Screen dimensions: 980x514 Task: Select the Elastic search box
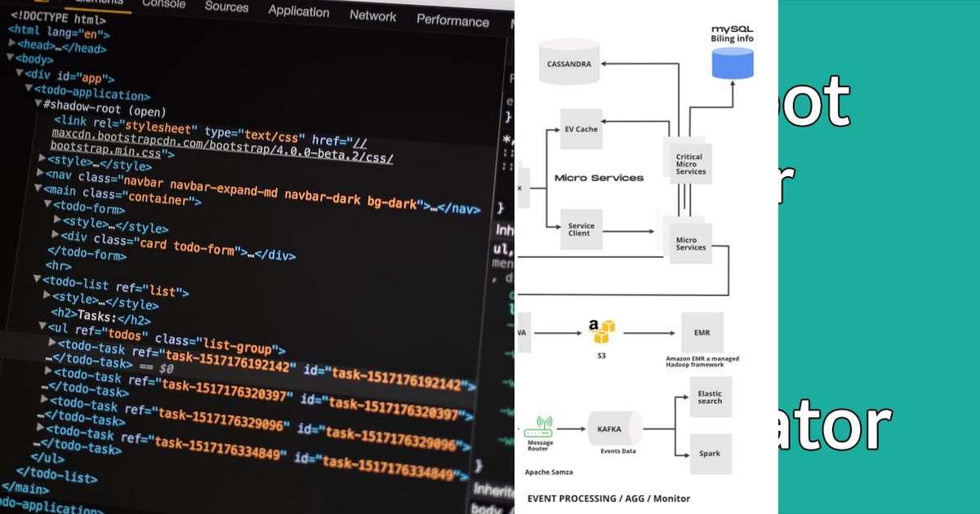710,397
